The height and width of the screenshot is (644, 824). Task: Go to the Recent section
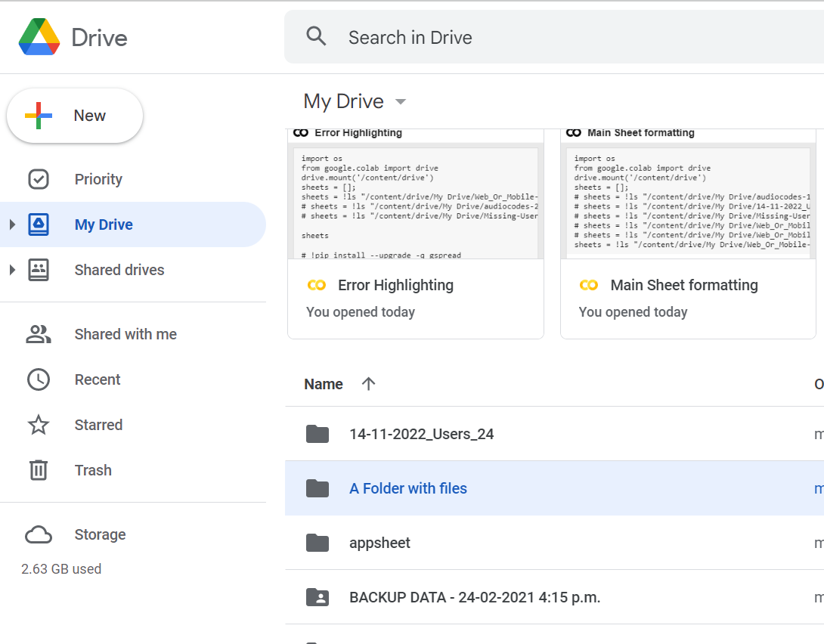pos(98,379)
